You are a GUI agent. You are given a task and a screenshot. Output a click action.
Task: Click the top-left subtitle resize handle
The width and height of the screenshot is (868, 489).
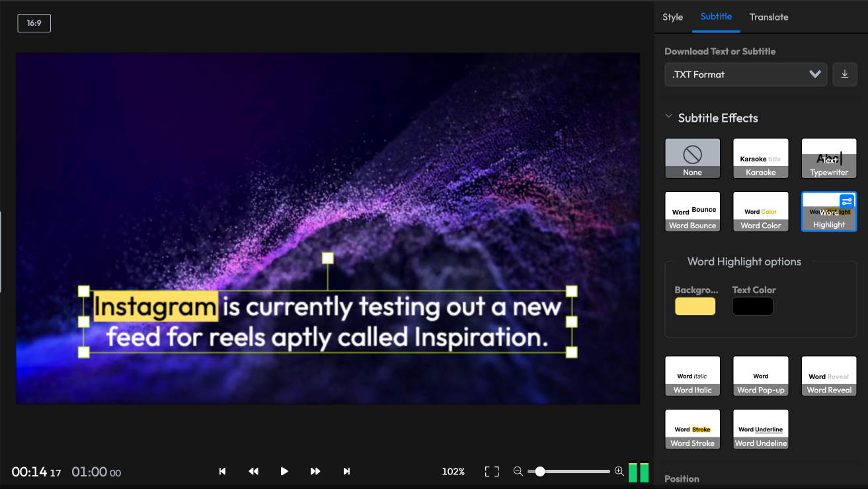[84, 291]
